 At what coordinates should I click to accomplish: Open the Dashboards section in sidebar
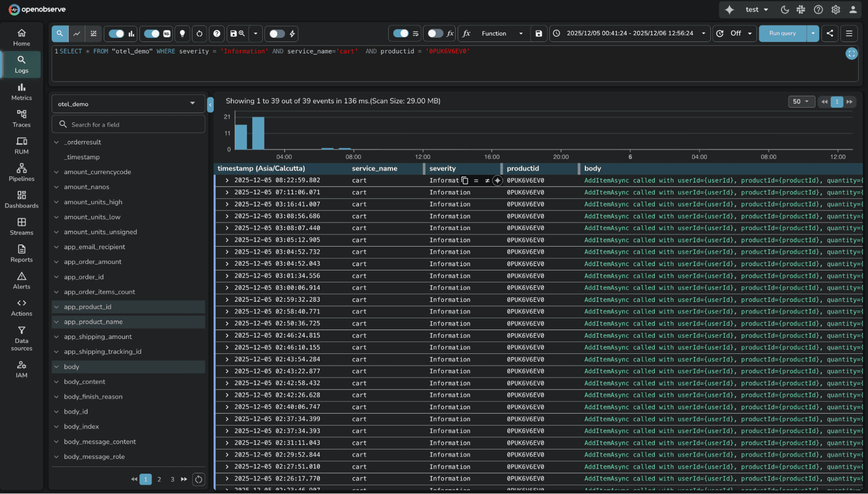pyautogui.click(x=21, y=199)
